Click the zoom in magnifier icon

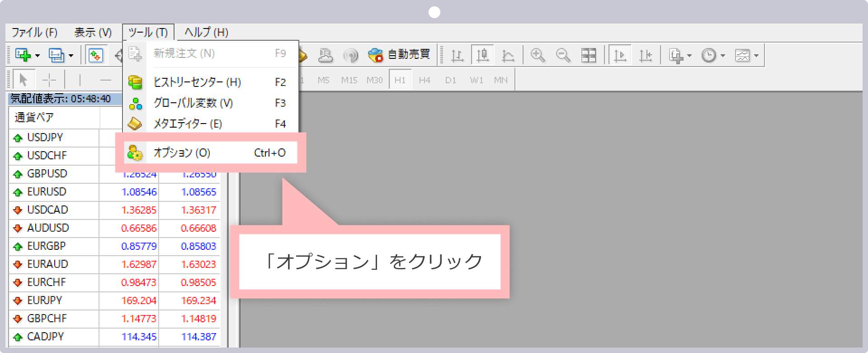(538, 55)
